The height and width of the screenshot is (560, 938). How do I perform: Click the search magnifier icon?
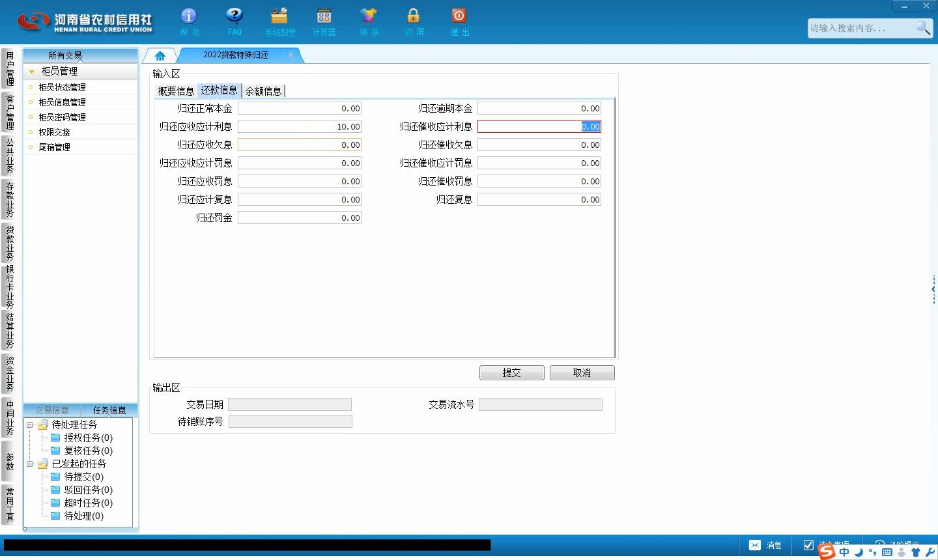pos(923,27)
